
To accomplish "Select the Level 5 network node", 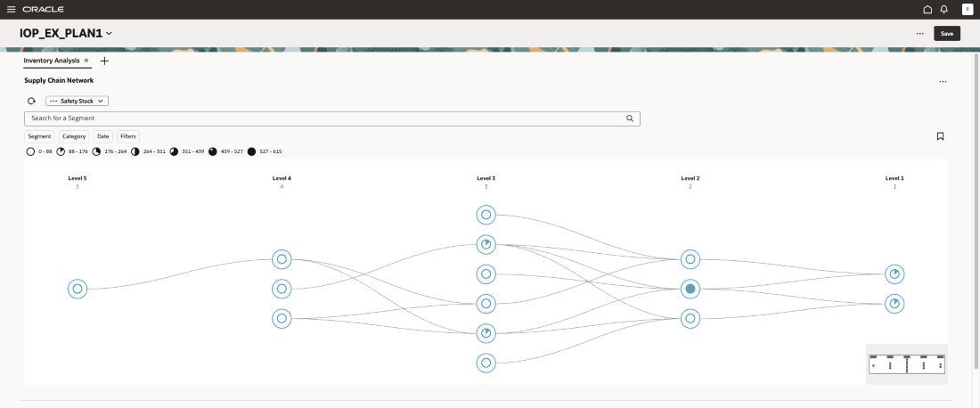I will 78,290.
